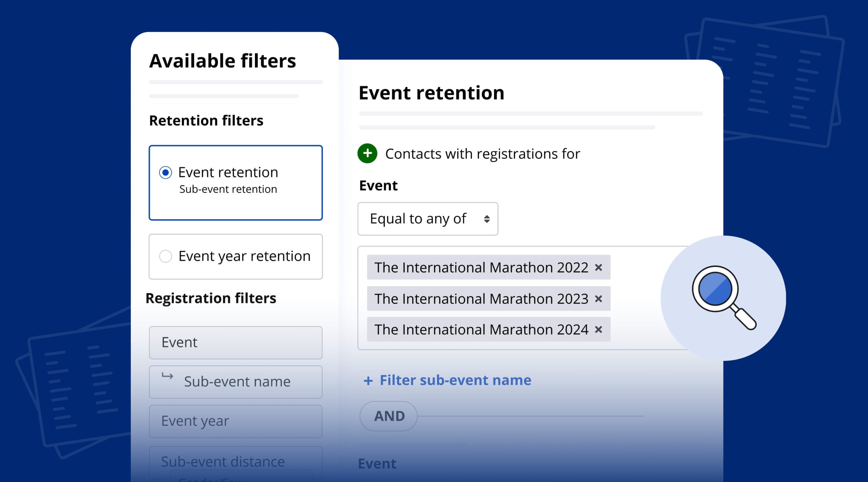Toggle the AND condition operator
Screen dimensions: 868x482
[389, 416]
